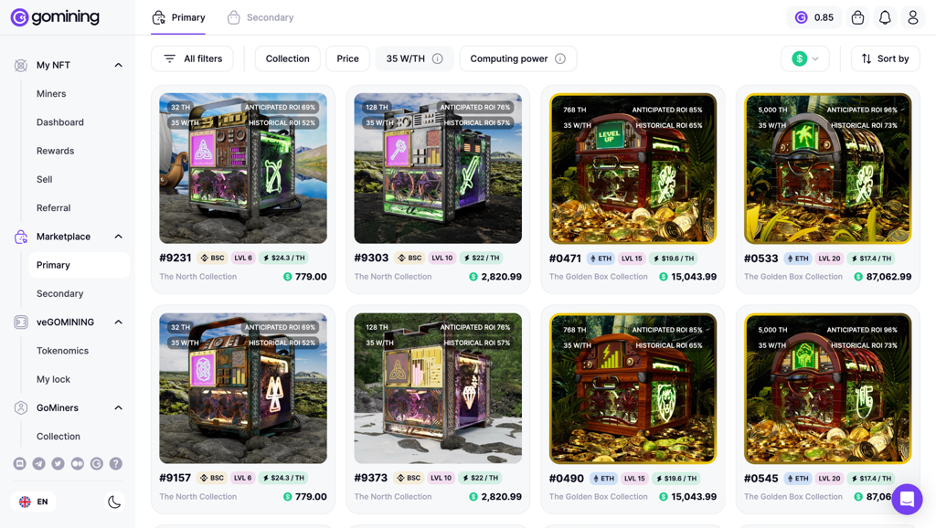Open the All filters button
Image resolution: width=936 pixels, height=528 pixels.
click(192, 58)
